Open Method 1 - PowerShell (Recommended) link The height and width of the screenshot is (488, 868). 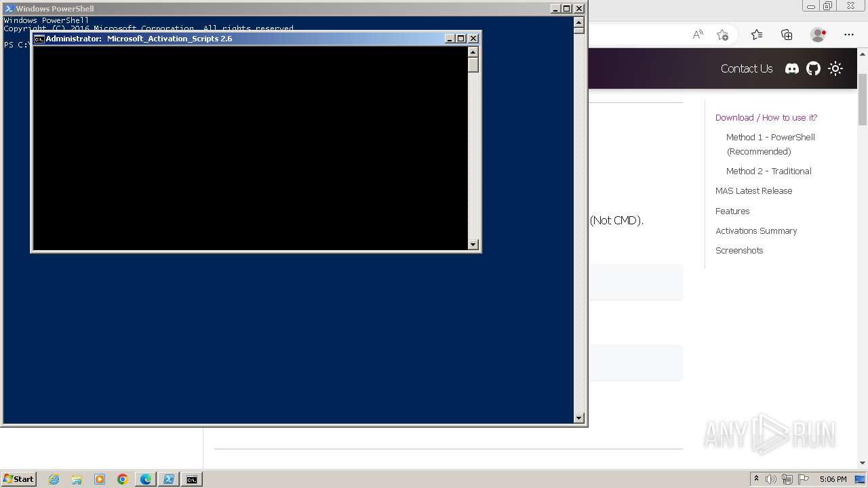(x=770, y=144)
